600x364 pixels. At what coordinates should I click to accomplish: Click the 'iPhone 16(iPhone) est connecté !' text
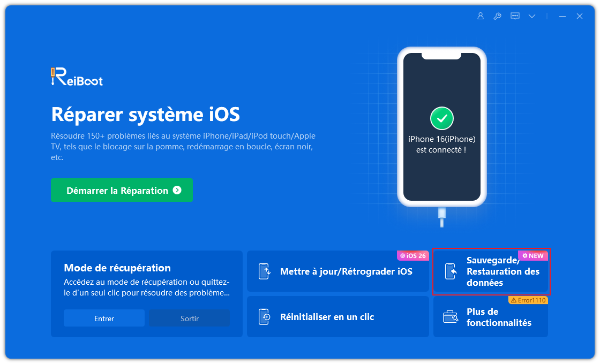441,145
